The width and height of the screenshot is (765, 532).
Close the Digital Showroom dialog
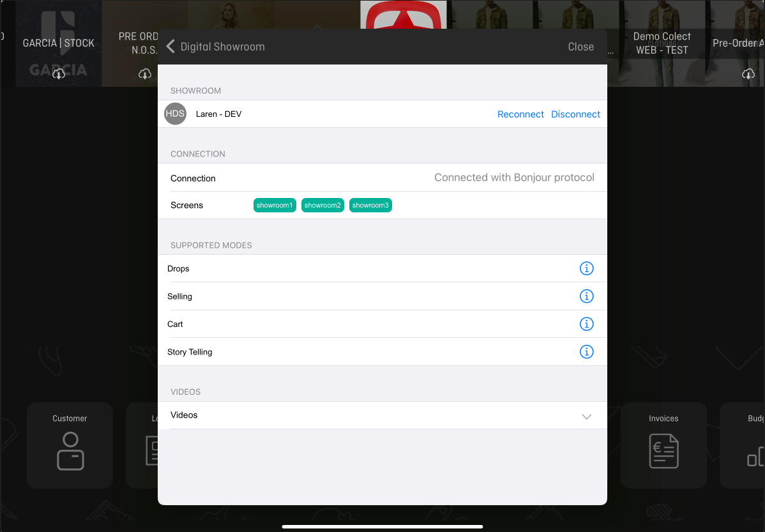[580, 47]
